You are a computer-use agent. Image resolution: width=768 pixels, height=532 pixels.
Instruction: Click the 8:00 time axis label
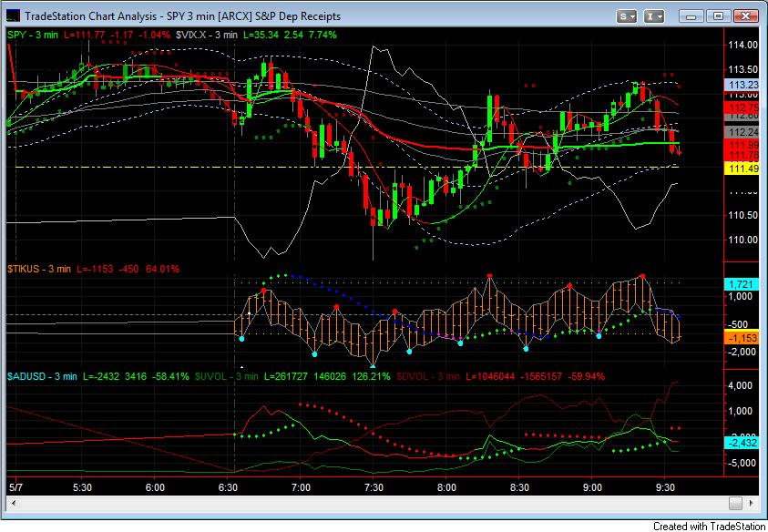[446, 488]
